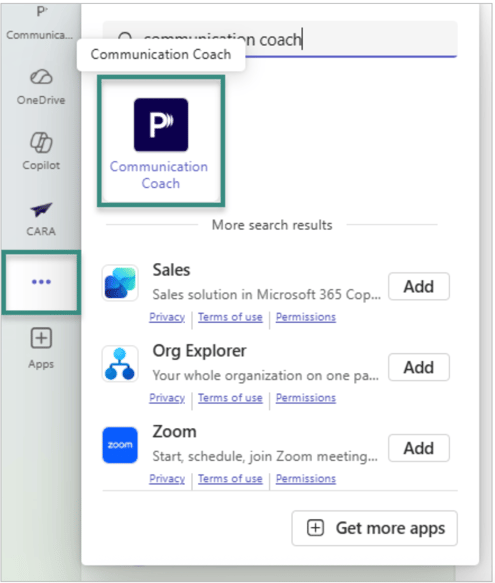Open Permissions link under Sales
495x583 pixels.
(x=306, y=317)
